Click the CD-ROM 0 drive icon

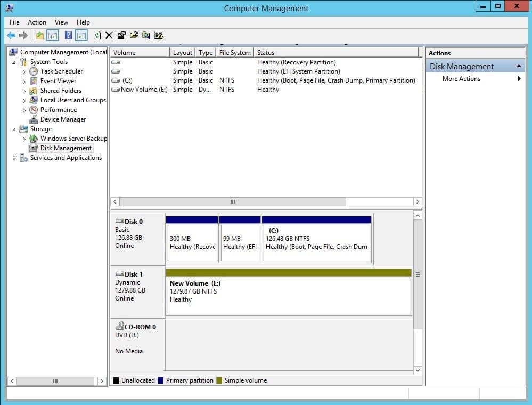pyautogui.click(x=119, y=326)
